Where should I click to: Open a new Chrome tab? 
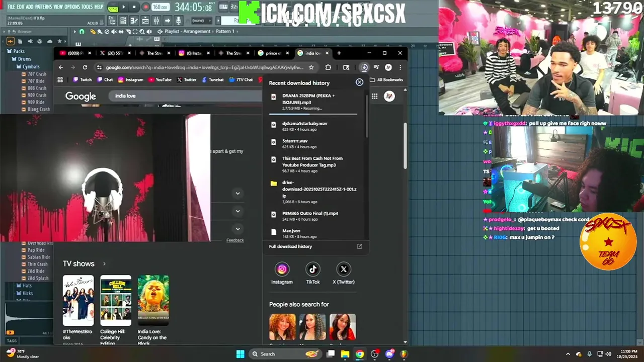coord(339,53)
